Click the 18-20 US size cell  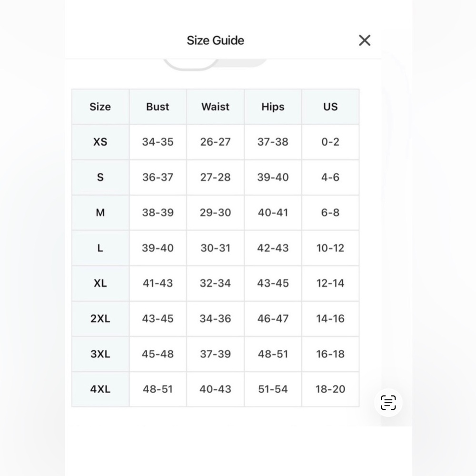[330, 389]
